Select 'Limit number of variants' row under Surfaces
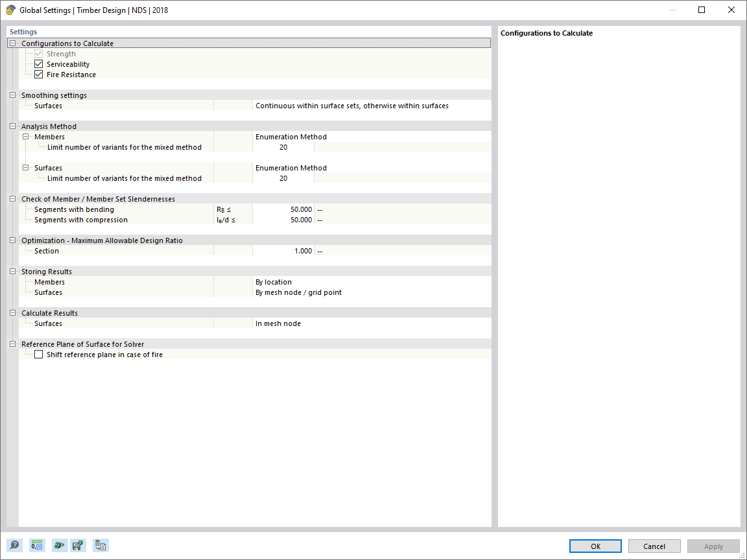Image resolution: width=747 pixels, height=560 pixels. click(124, 178)
